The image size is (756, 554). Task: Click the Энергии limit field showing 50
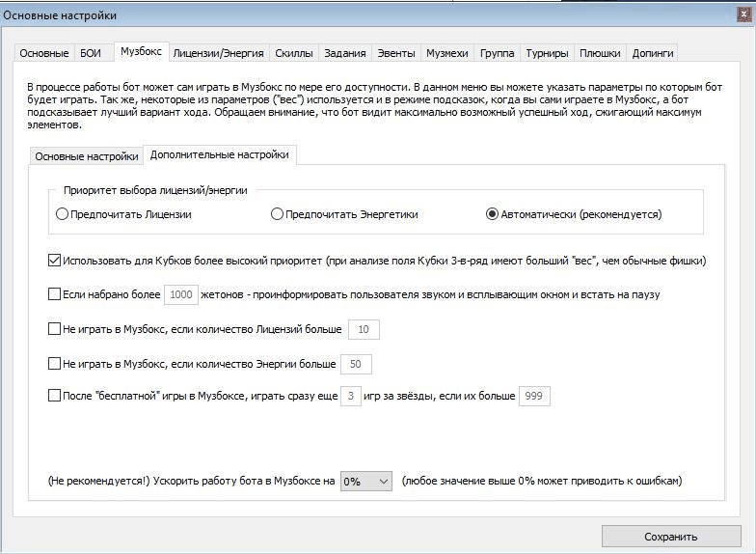point(356,364)
